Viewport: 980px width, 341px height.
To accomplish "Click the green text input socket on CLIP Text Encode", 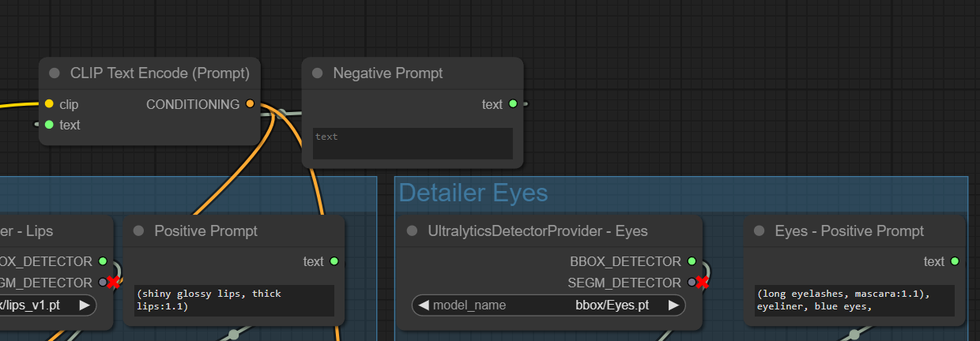I will [49, 125].
